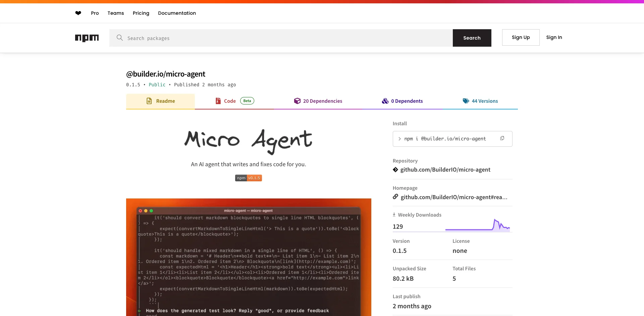Click the terminal demo screenshot image
The width and height of the screenshot is (644, 316).
tap(249, 257)
